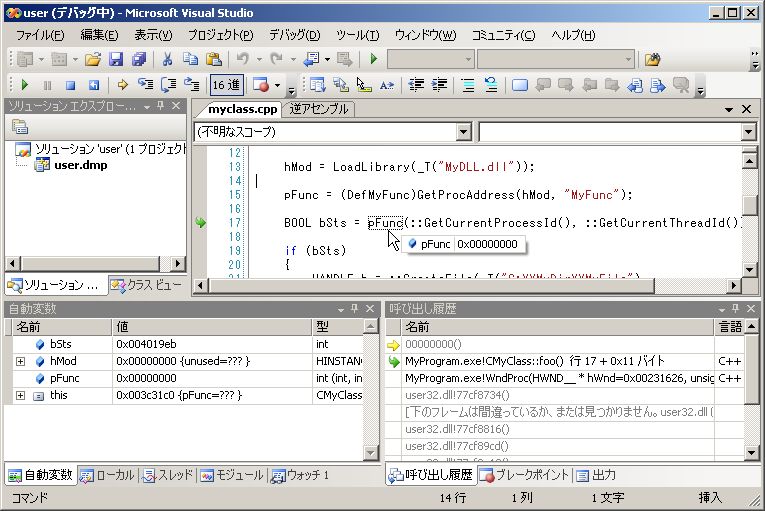This screenshot has height=511, width=765.
Task: Open the editor's active files dropdown arrow
Action: pyautogui.click(x=728, y=109)
